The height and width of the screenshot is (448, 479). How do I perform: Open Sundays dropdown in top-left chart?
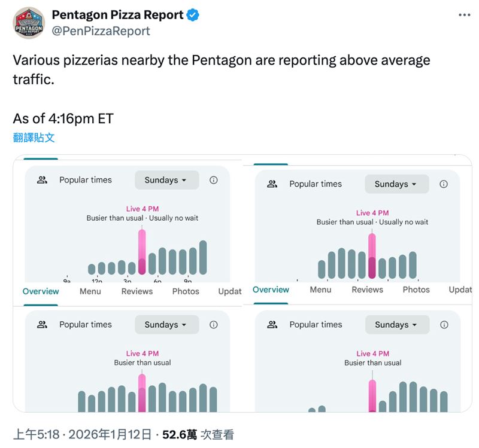(x=166, y=180)
